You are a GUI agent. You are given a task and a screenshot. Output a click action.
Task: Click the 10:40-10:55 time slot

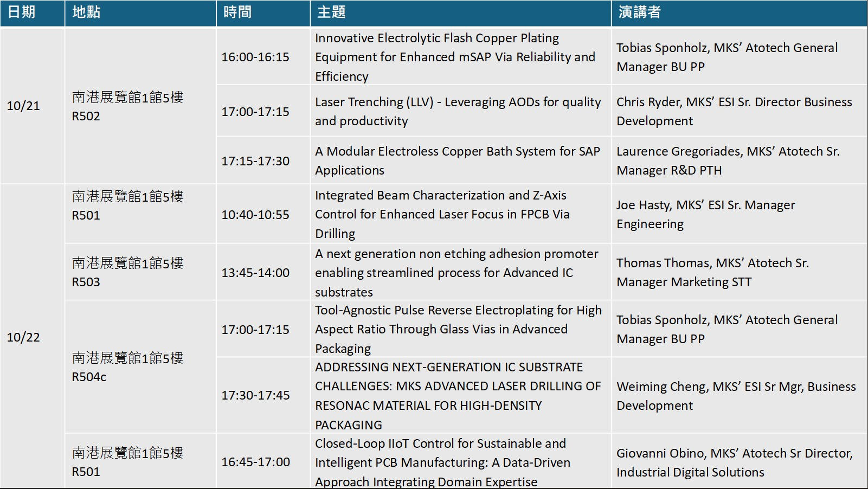(x=255, y=215)
